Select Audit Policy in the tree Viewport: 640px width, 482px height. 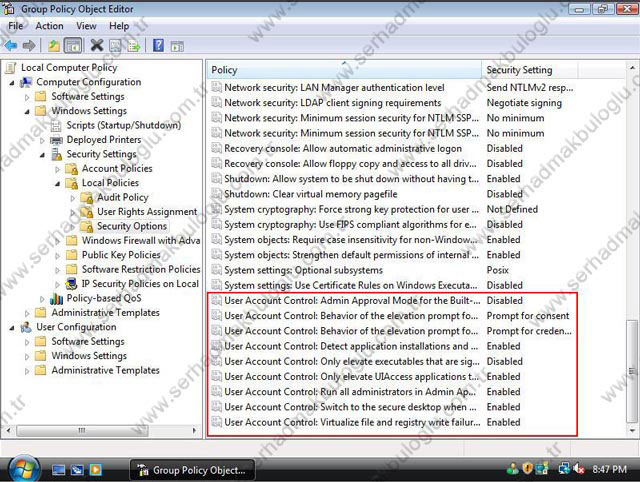tap(122, 198)
